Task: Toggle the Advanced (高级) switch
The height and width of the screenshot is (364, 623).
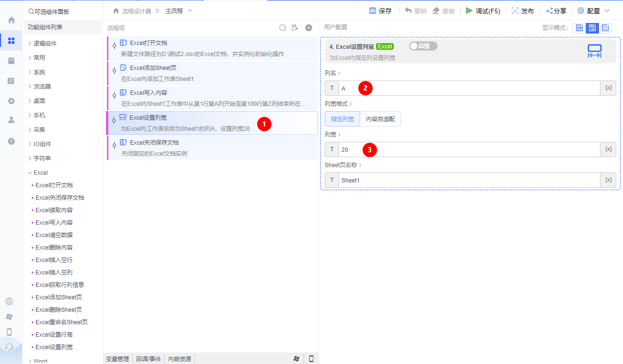Action: 423,46
